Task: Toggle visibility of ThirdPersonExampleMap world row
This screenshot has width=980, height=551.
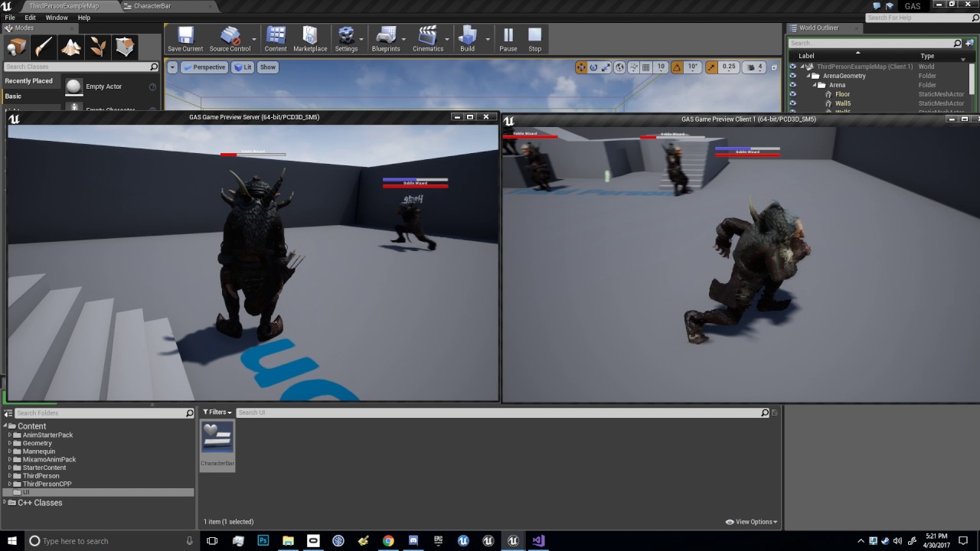Action: (792, 67)
